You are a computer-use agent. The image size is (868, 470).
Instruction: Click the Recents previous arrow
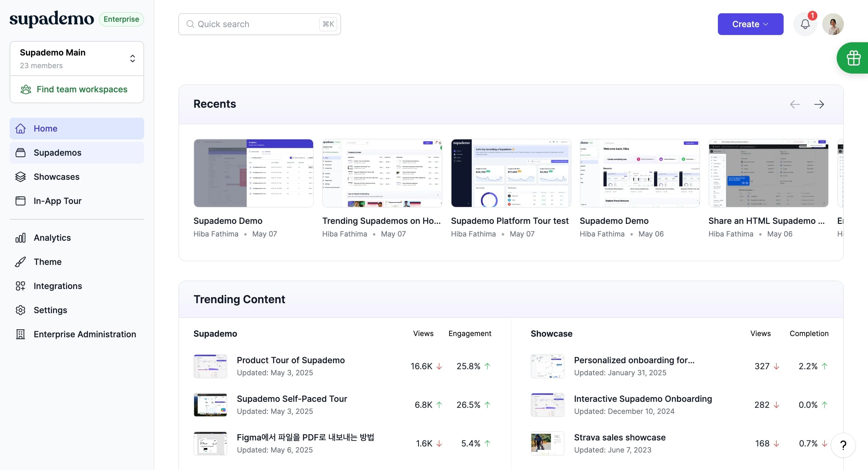795,104
